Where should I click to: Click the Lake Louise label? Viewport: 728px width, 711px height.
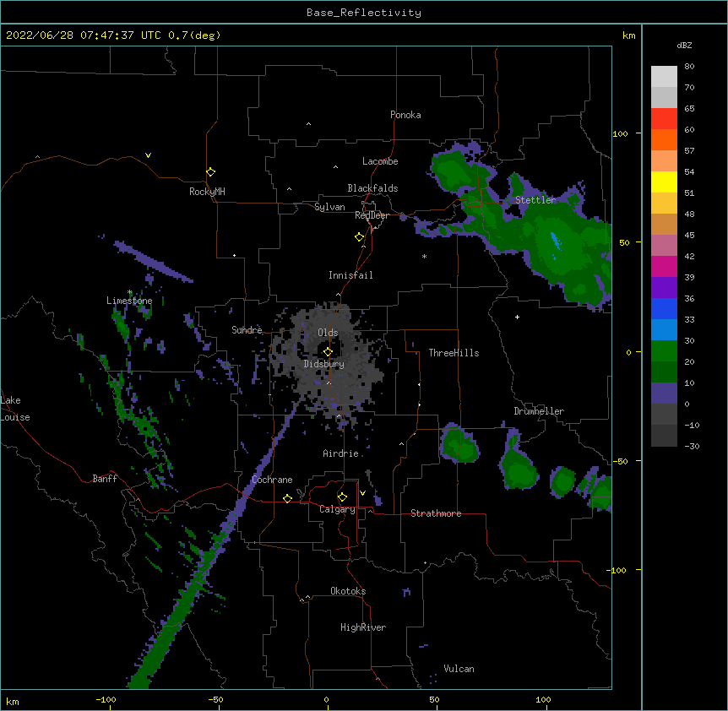coord(15,409)
